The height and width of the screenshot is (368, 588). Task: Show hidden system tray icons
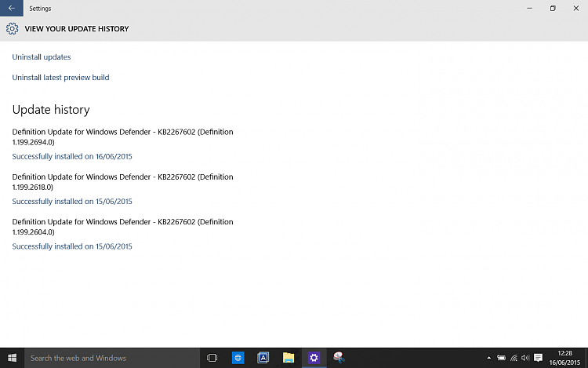[x=488, y=358]
